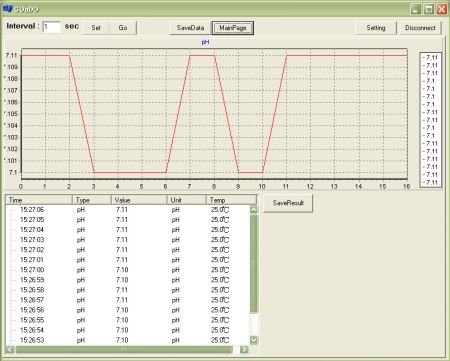The width and height of the screenshot is (450, 361).
Task: Select the row with time 15:27:04
Action: click(x=128, y=230)
